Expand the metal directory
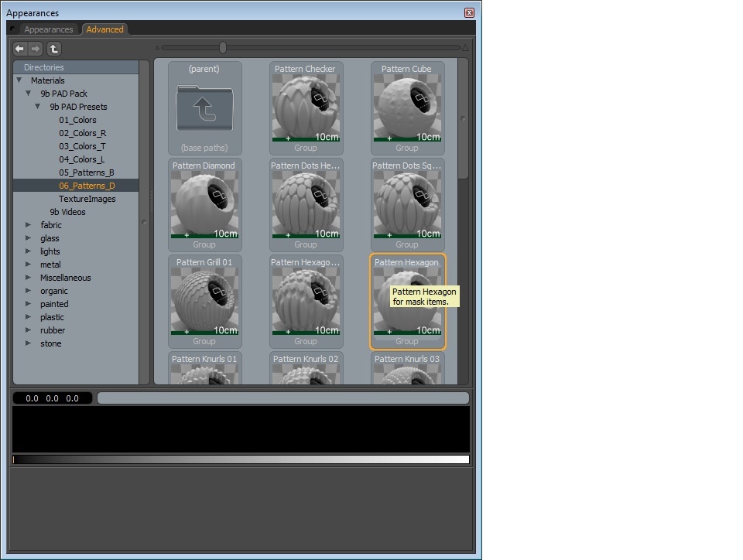 pos(28,264)
